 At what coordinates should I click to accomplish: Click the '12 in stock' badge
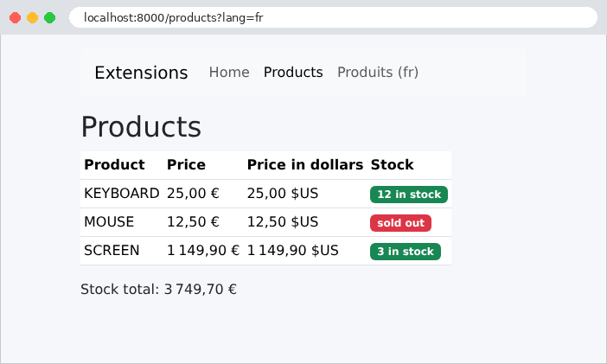point(409,195)
